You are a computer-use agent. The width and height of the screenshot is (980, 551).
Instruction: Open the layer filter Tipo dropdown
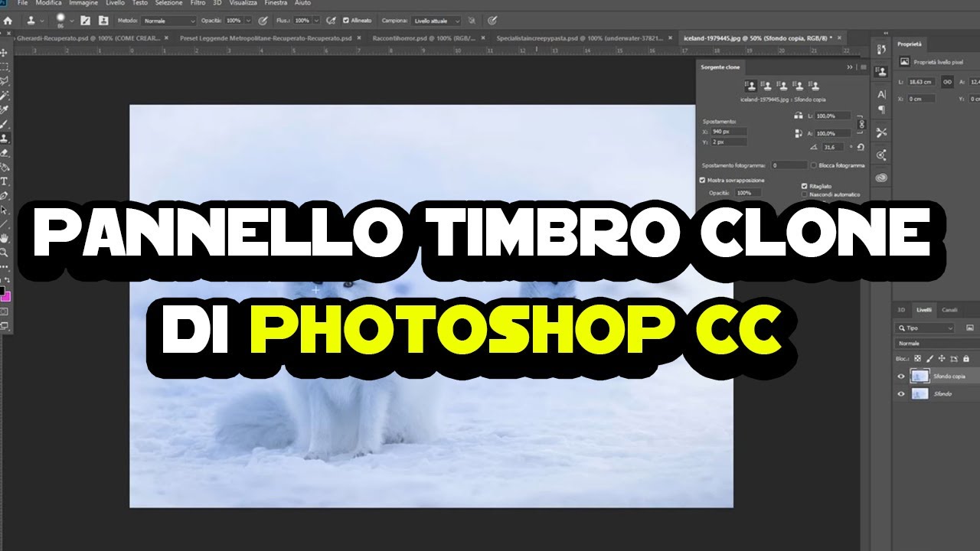925,328
